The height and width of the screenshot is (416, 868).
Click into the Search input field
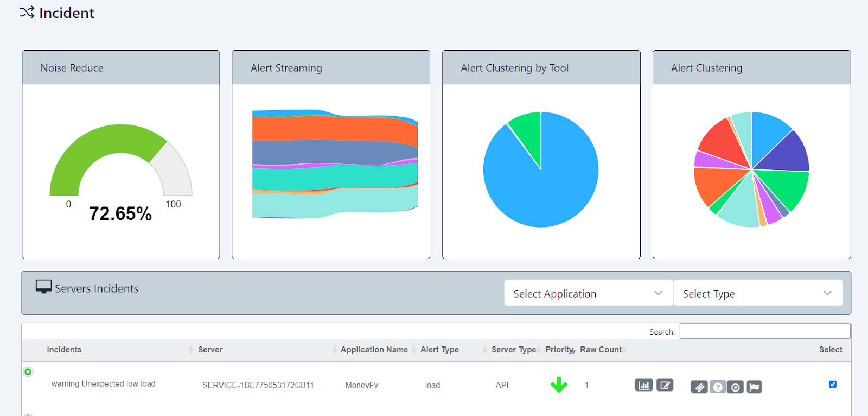click(x=765, y=331)
